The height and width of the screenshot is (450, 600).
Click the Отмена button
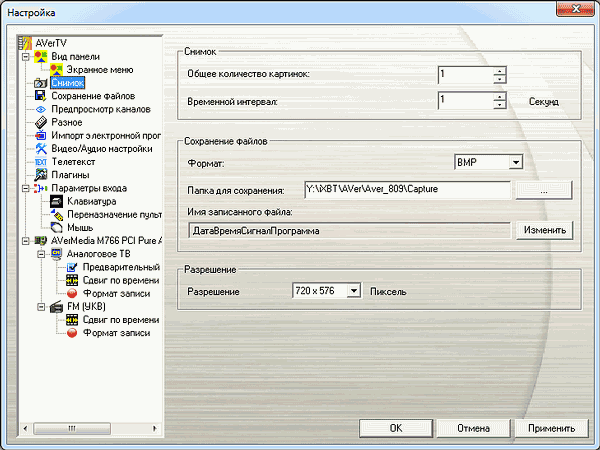click(x=473, y=428)
